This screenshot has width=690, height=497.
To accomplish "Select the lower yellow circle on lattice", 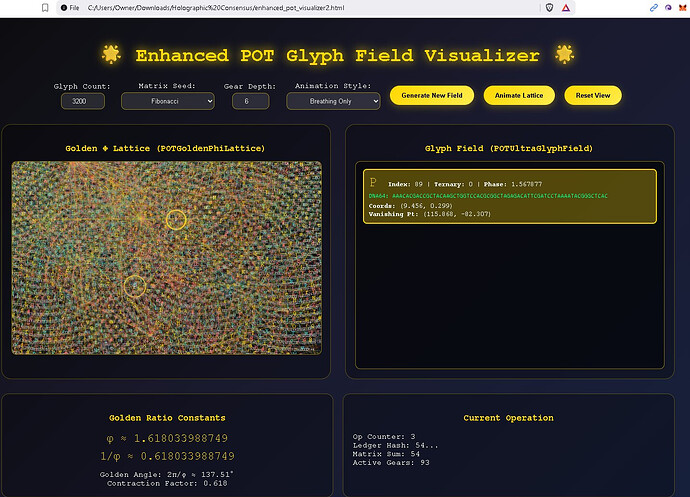I will point(135,287).
